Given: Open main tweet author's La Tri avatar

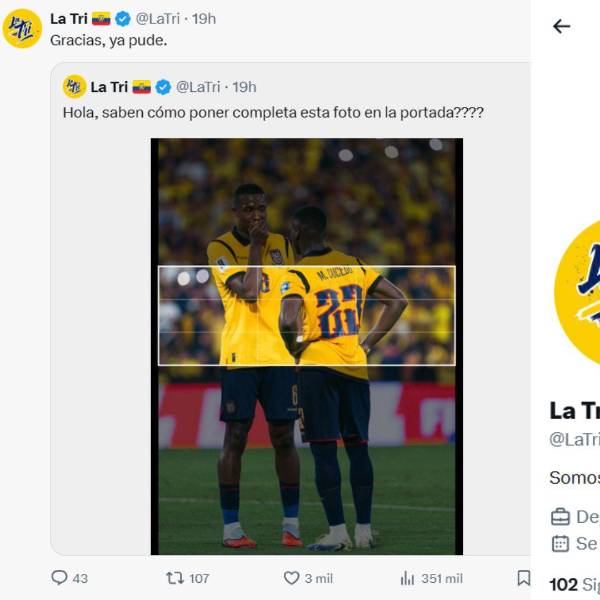Looking at the screenshot, I should coord(22,28).
